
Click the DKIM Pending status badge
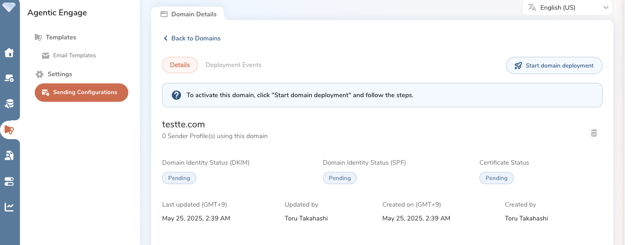click(x=179, y=178)
